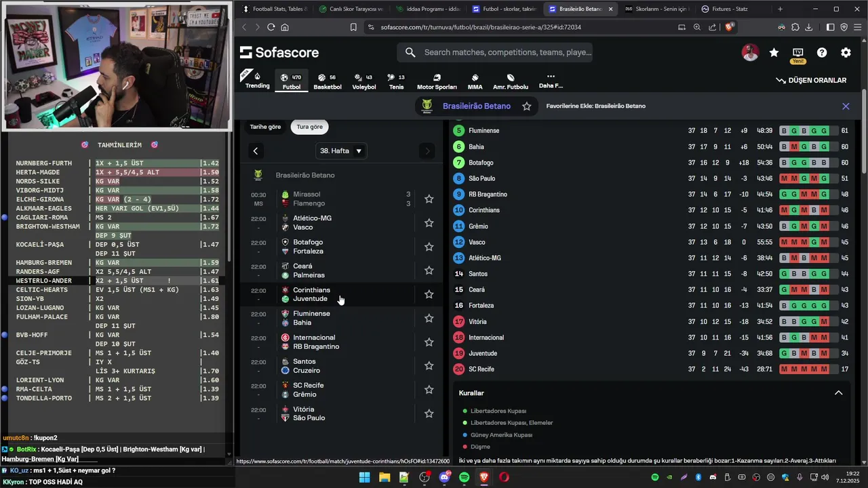Open a new browser tab
Image resolution: width=868 pixels, height=488 pixels.
click(x=780, y=9)
